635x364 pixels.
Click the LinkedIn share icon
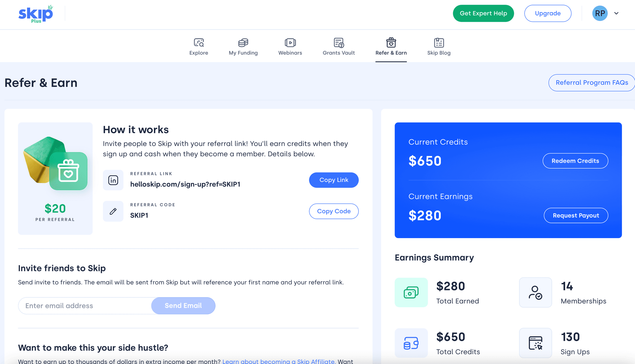click(113, 180)
